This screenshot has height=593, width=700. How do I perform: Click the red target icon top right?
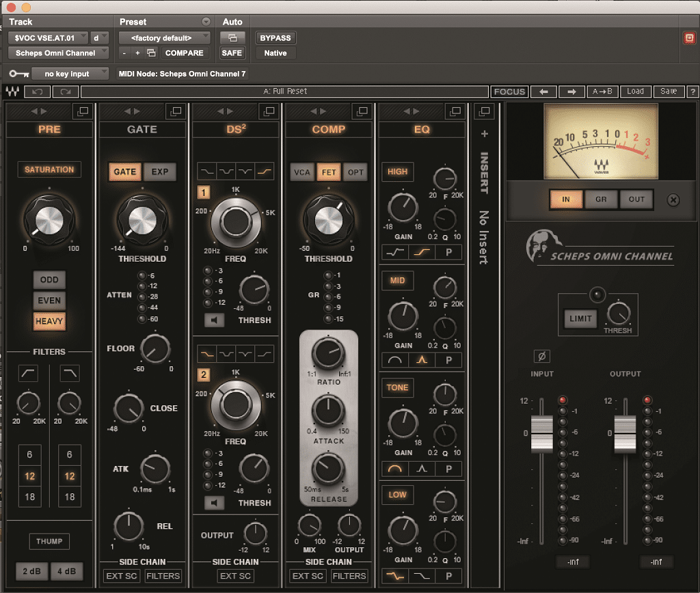(689, 38)
